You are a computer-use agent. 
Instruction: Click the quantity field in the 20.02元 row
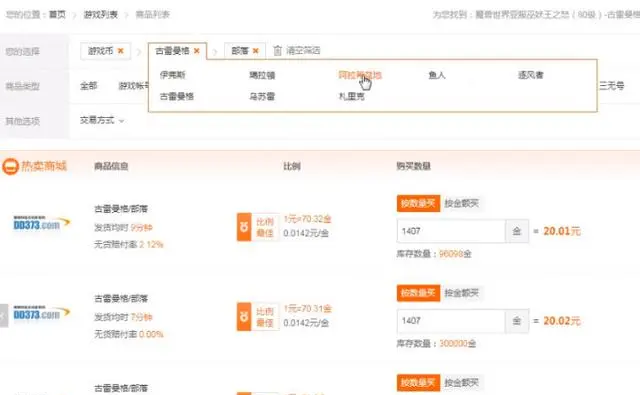[451, 321]
